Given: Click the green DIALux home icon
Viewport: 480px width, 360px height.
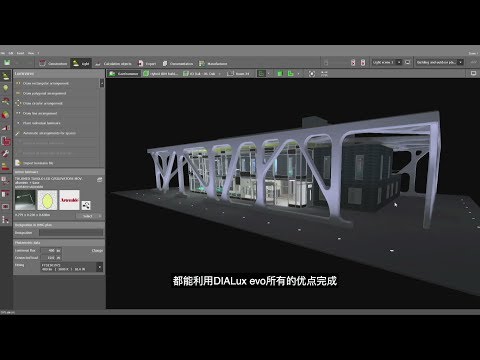Looking at the screenshot, I should tap(7, 63).
